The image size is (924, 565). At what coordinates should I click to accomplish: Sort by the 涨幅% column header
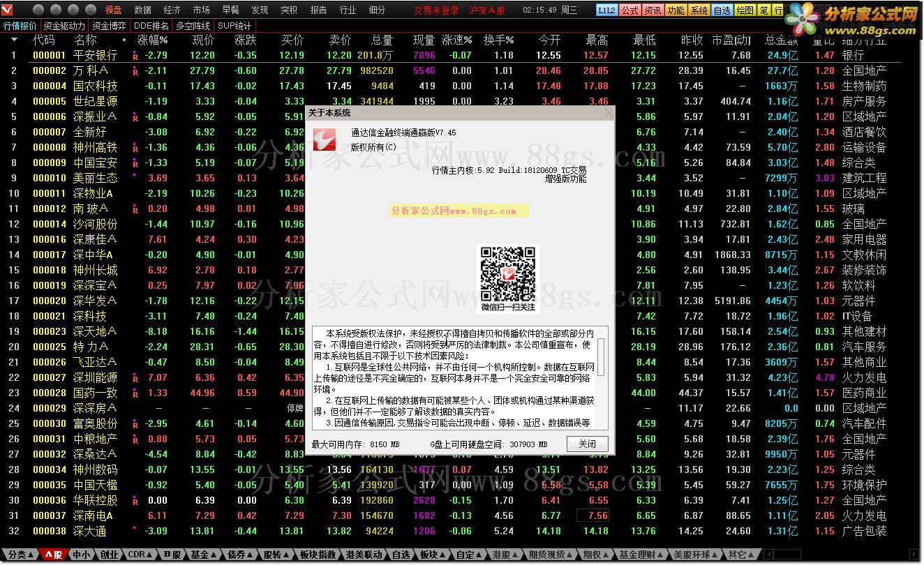click(152, 40)
